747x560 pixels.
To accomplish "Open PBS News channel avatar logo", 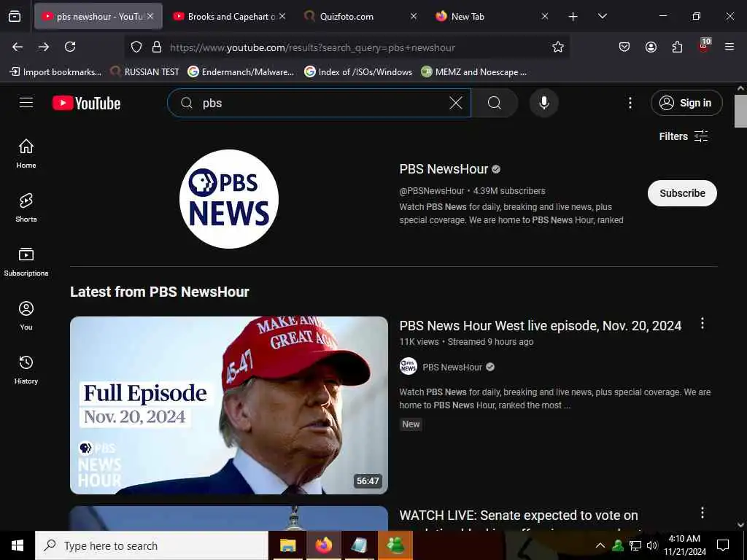I will (x=229, y=199).
